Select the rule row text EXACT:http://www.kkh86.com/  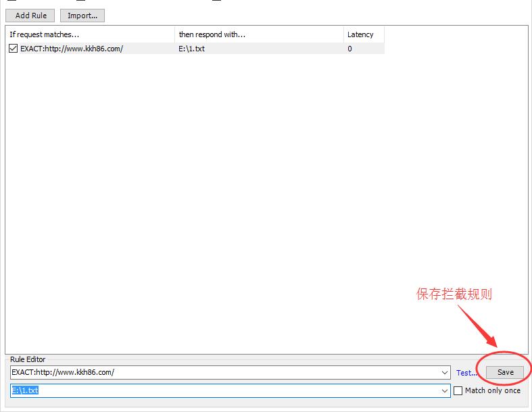coord(72,49)
